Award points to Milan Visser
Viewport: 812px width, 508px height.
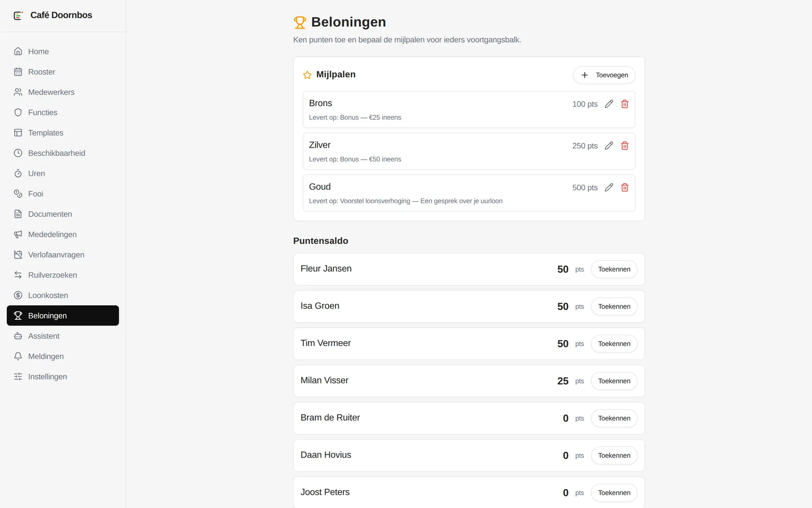[614, 381]
